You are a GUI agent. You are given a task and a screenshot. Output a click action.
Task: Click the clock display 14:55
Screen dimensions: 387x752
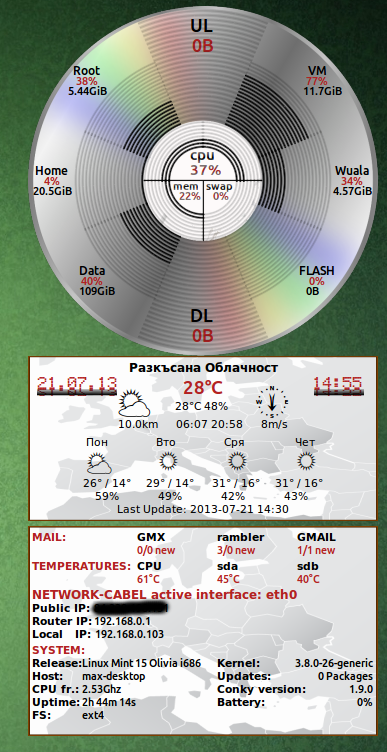pos(338,386)
